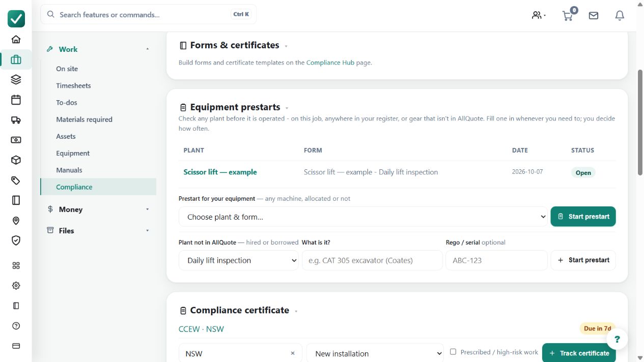The image size is (644, 362).
Task: Tick the Prescribed / high-risk work checkbox
Action: (453, 352)
